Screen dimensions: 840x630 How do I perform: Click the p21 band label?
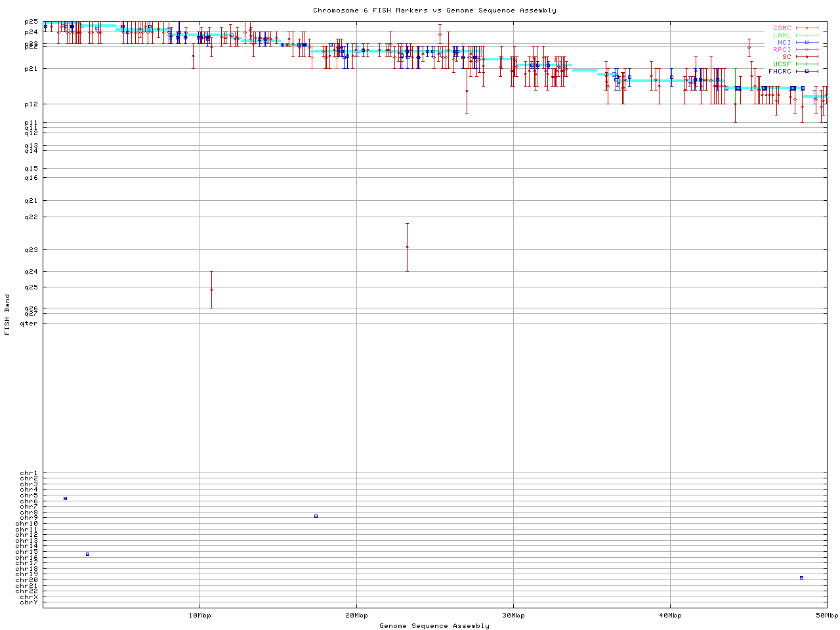tap(31, 68)
